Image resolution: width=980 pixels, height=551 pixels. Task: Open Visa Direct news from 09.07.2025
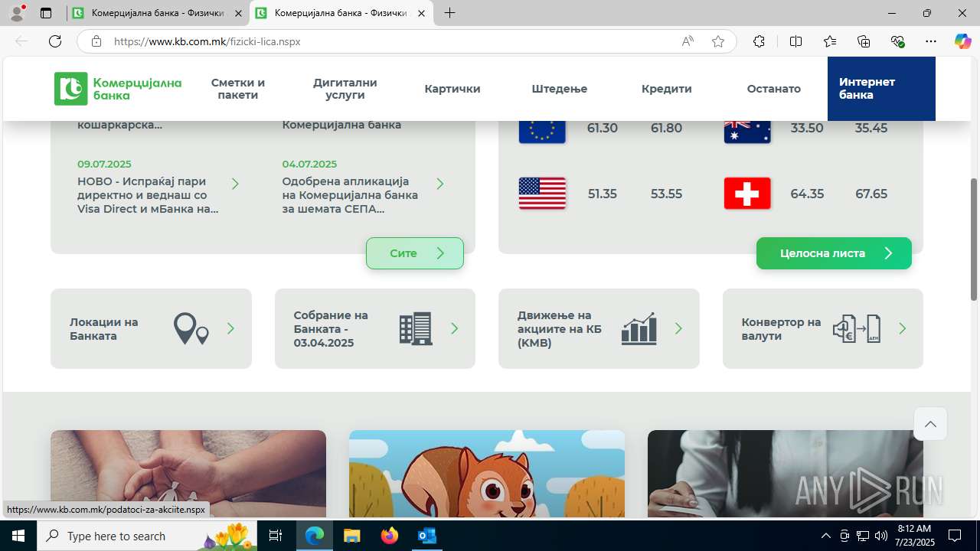click(148, 195)
